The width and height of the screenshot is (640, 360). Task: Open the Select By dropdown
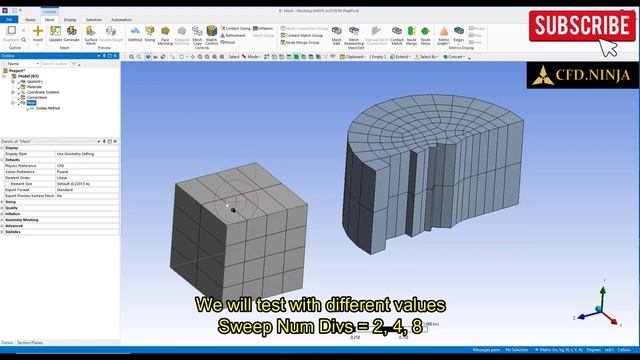pyautogui.click(x=427, y=57)
